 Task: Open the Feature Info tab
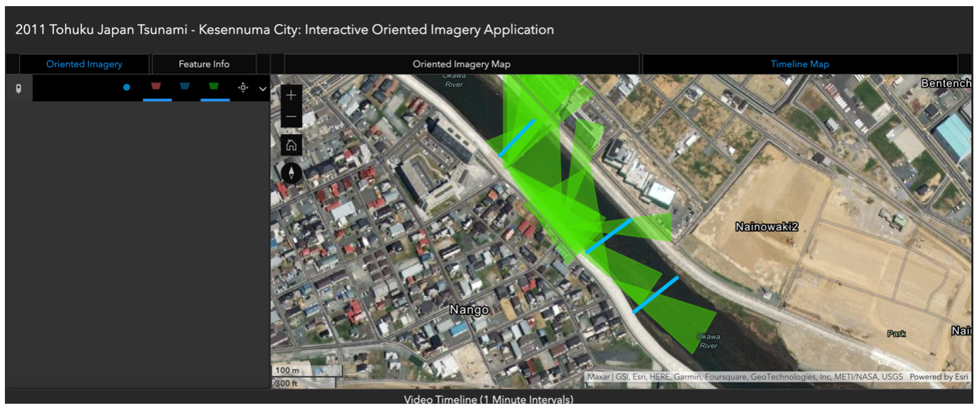pos(204,64)
